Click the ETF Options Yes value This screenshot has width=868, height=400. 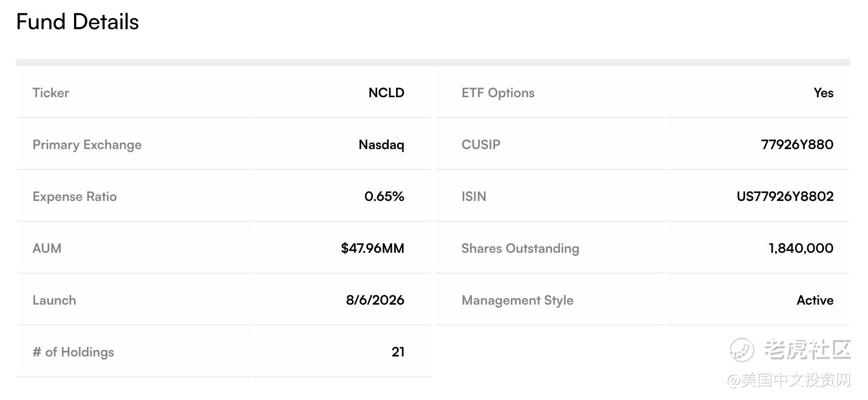(824, 93)
